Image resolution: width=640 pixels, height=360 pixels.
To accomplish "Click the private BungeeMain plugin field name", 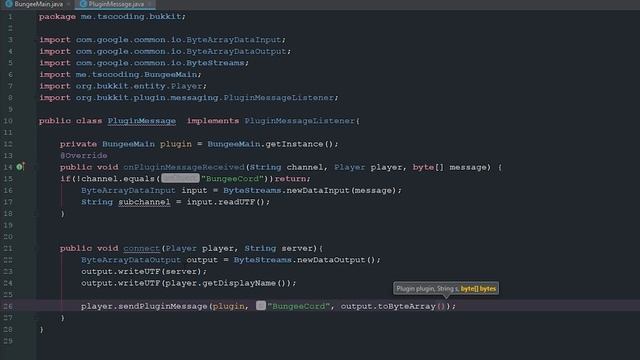I will pyautogui.click(x=176, y=144).
